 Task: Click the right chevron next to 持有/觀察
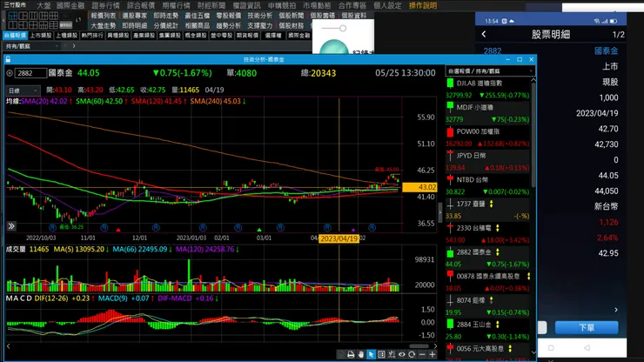click(74, 46)
